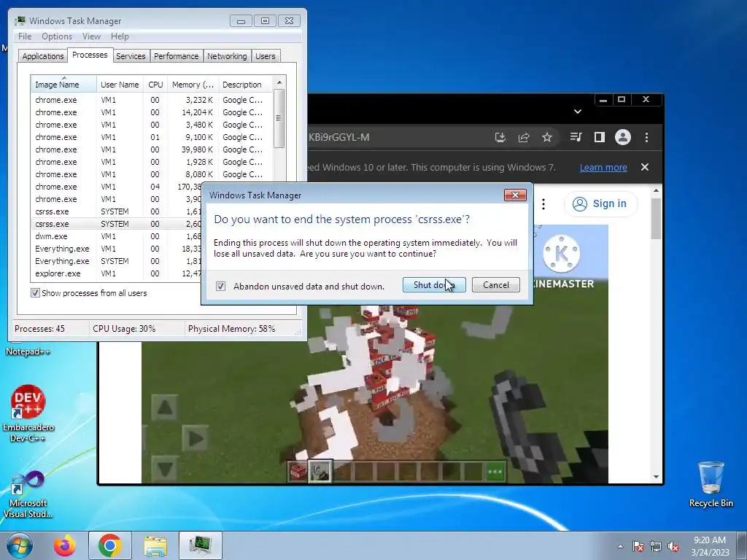The width and height of the screenshot is (747, 560).
Task: Open Chrome profile avatar icon
Action: coord(623,137)
